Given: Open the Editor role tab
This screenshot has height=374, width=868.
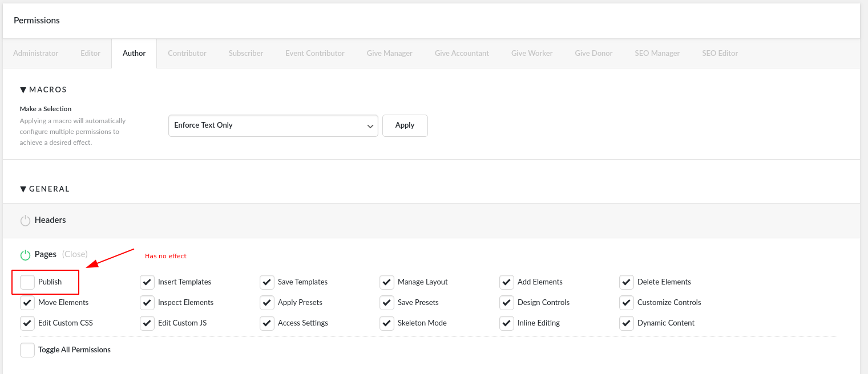Looking at the screenshot, I should coord(90,54).
